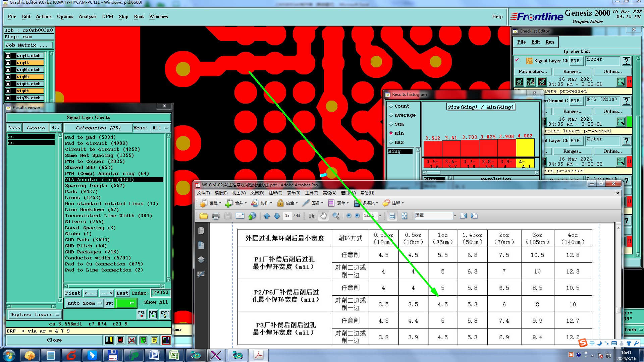Click the UNDO icon in Results viewer
The height and width of the screenshot is (362, 644).
pyautogui.click(x=165, y=314)
